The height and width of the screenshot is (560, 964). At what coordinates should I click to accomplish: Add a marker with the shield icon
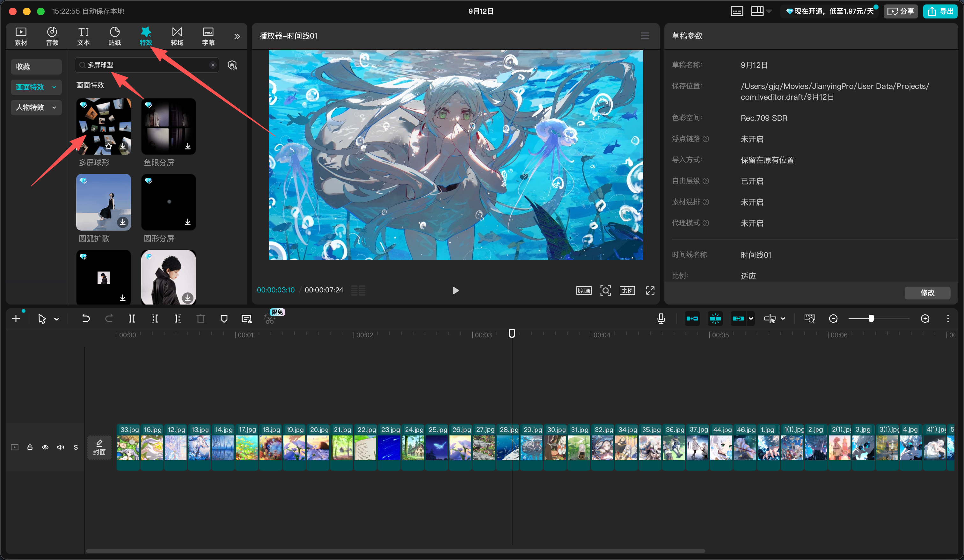tap(224, 319)
